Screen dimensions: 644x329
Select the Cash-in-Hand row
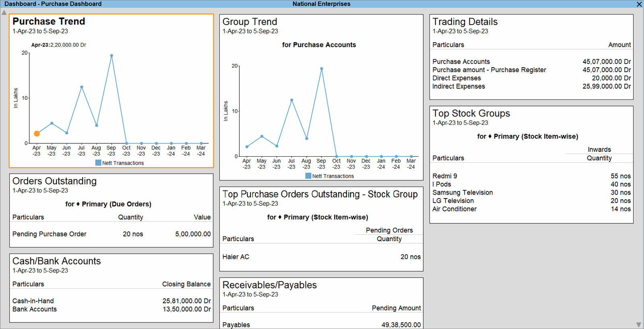click(x=111, y=301)
